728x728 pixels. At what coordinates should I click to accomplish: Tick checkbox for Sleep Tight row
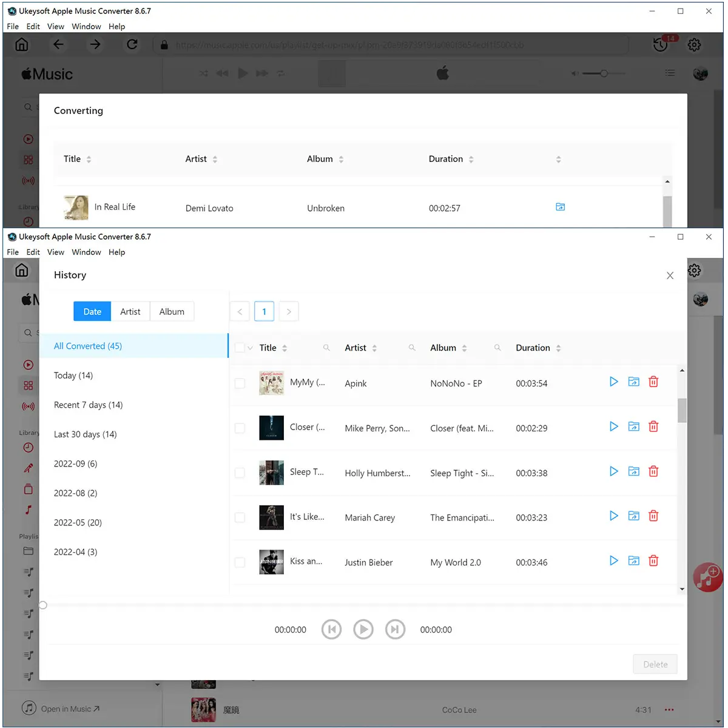pyautogui.click(x=240, y=473)
